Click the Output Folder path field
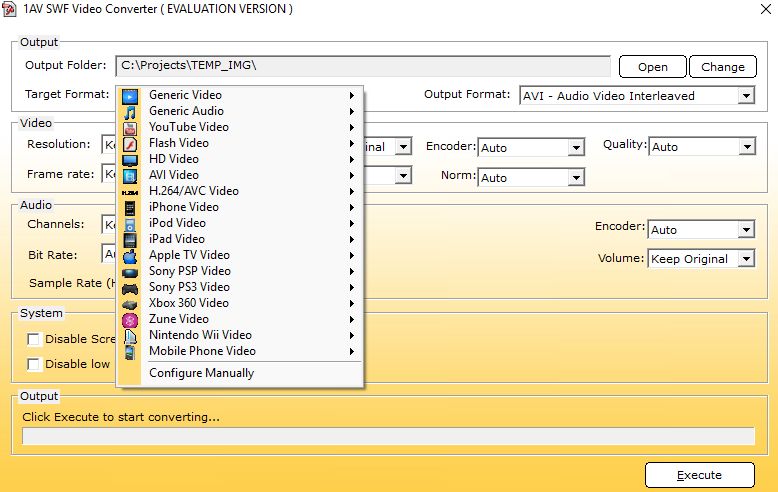Viewport: 778px width, 492px height. click(x=362, y=66)
